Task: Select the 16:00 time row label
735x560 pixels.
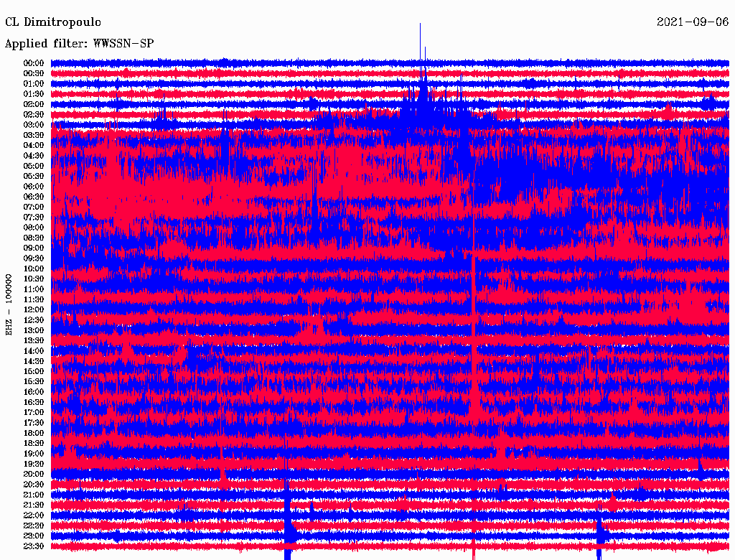Action: [34, 391]
